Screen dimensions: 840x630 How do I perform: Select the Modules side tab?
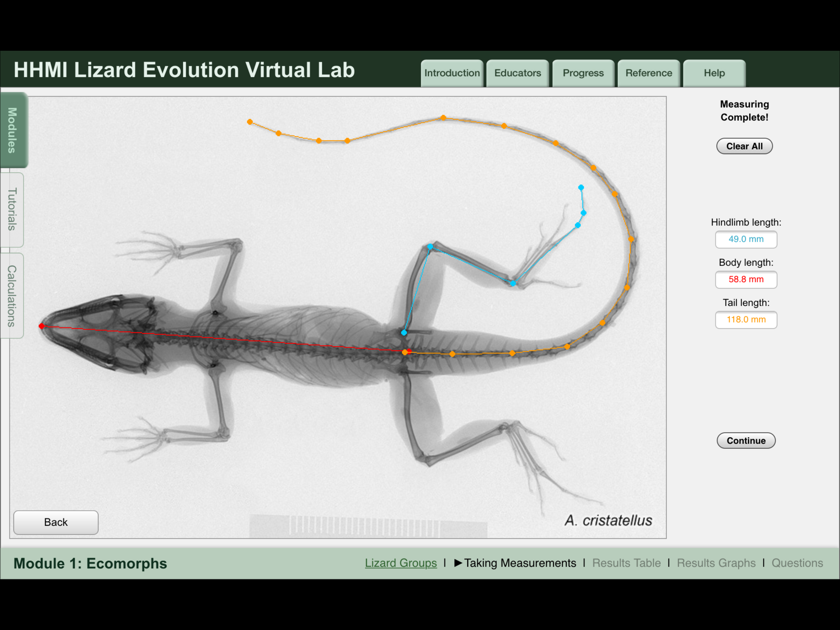point(13,130)
